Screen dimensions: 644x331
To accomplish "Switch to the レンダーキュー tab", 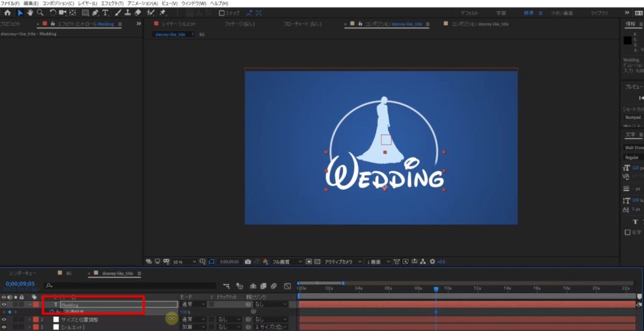I will 23,273.
